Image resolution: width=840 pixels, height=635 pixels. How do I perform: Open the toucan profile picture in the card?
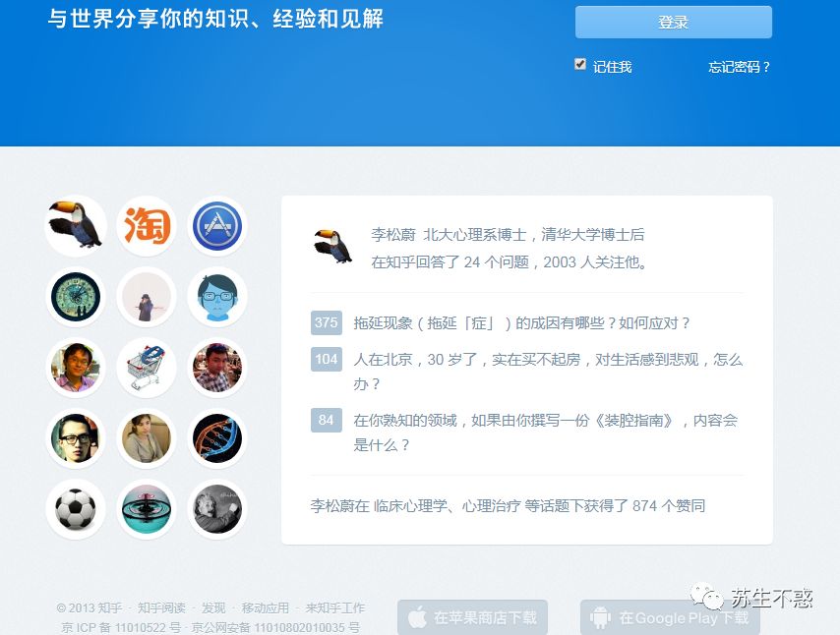point(332,247)
